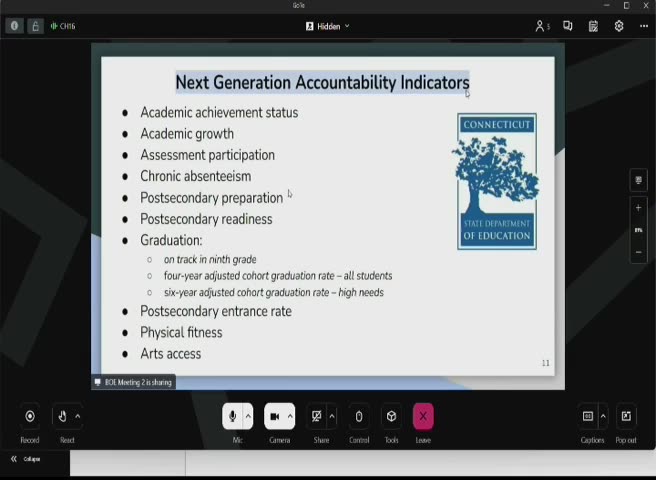The height and width of the screenshot is (480, 656).
Task: Click the Connecticut Department of Education logo
Action: [x=497, y=181]
